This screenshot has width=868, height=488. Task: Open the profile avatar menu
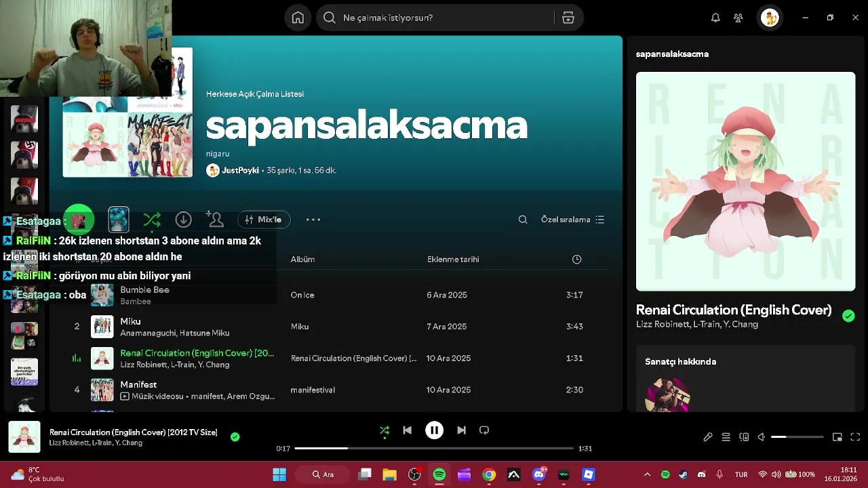(770, 18)
